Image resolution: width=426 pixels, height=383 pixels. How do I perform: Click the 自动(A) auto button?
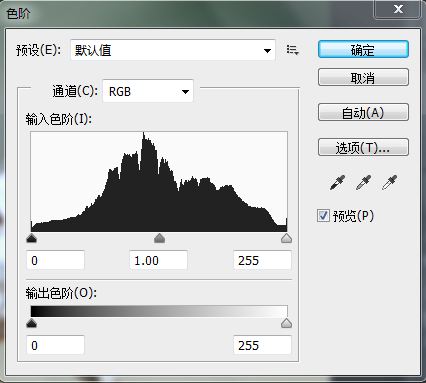coord(363,112)
